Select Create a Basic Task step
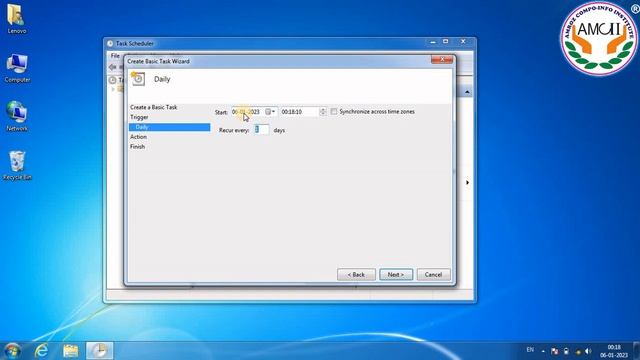 pyautogui.click(x=153, y=107)
